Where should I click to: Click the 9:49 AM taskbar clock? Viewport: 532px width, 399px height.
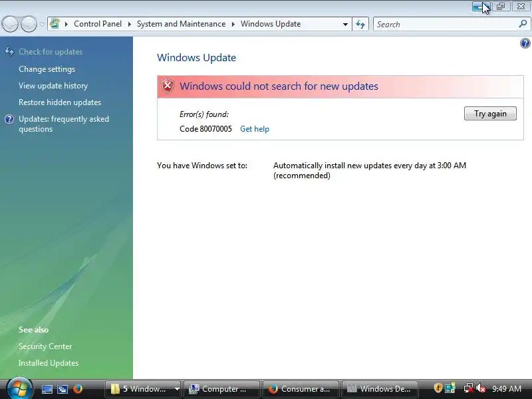[x=507, y=389]
